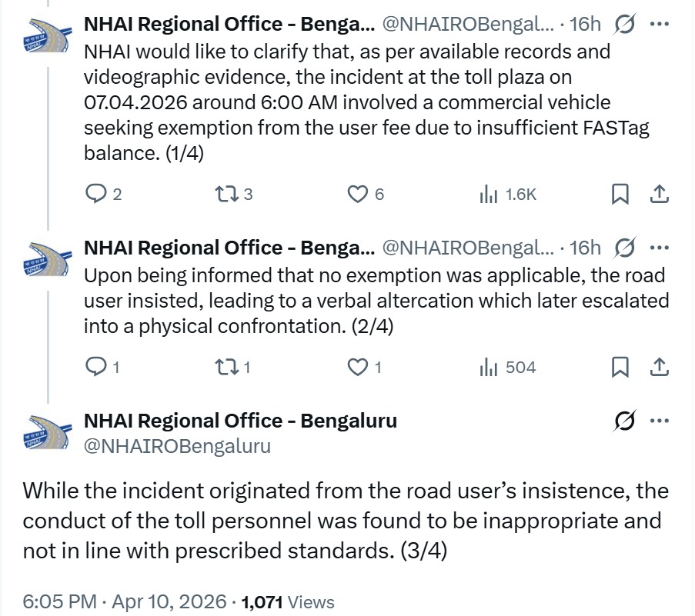
Task: Open @NHAIROBengaluru handle on main tweet
Action: coord(177,446)
